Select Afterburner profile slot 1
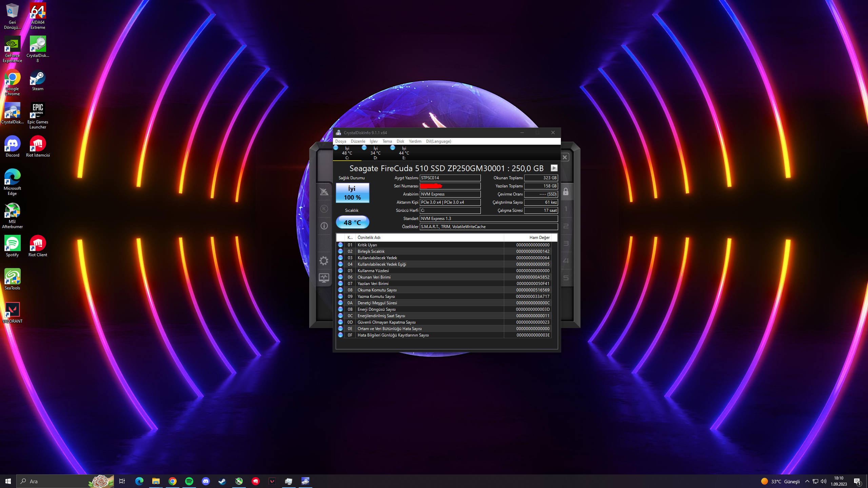 (566, 209)
